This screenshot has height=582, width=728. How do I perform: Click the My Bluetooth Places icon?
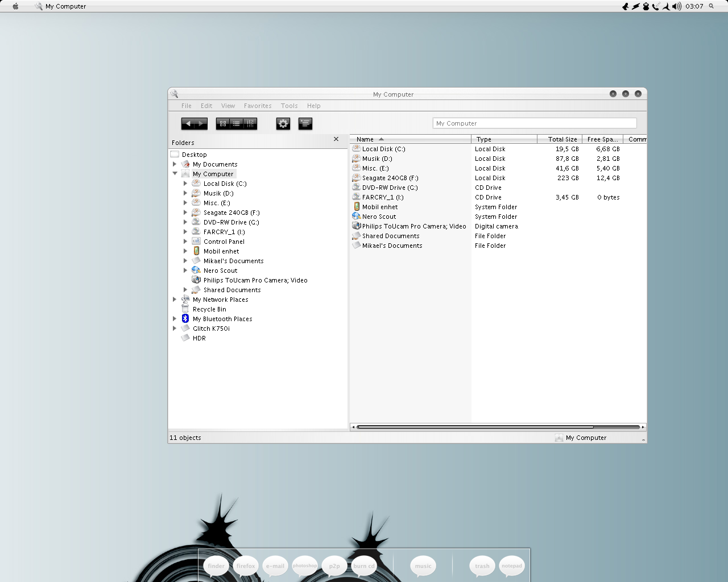pos(185,318)
